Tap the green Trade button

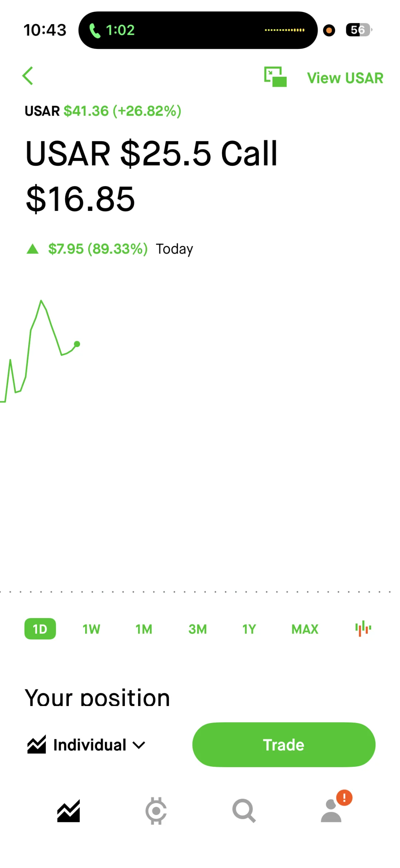click(x=284, y=745)
